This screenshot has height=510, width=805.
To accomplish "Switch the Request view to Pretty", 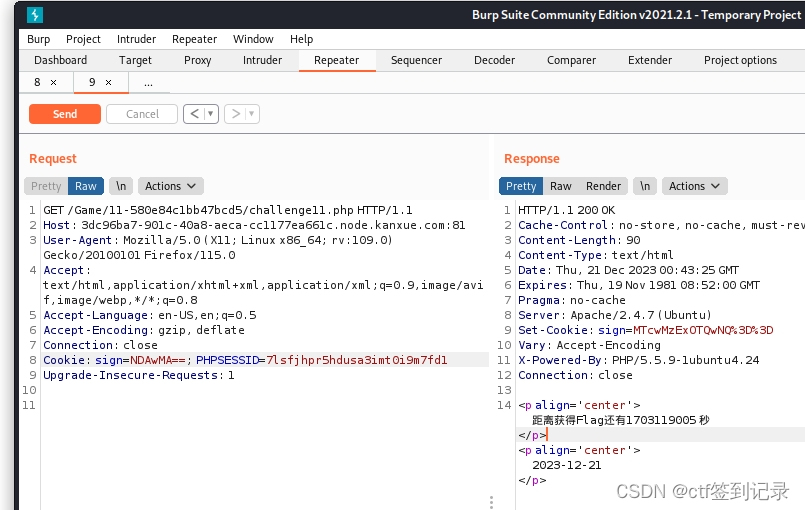I will (46, 186).
